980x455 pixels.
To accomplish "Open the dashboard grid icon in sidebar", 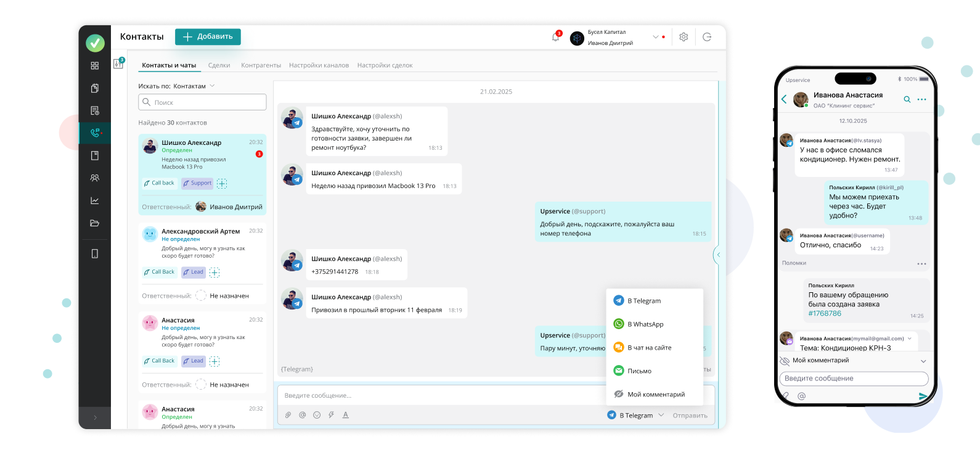I will [95, 65].
